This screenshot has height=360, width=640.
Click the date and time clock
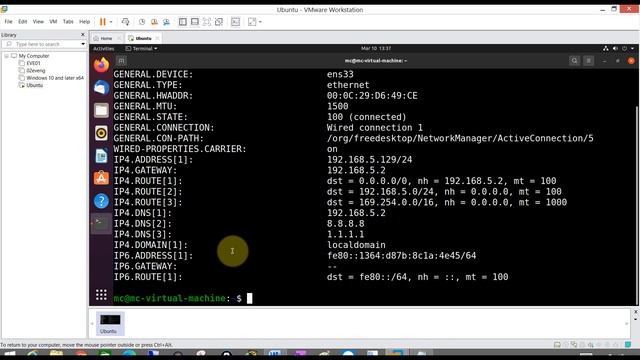(x=376, y=48)
